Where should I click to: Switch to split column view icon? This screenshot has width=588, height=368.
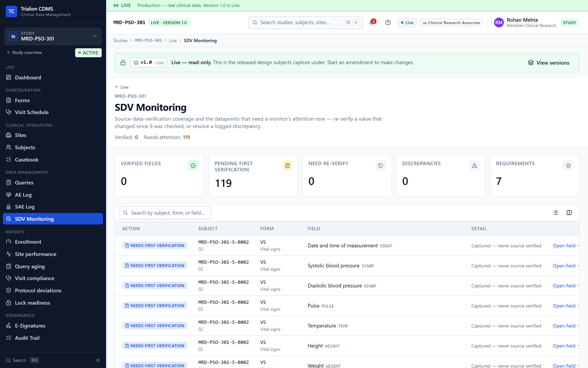click(569, 213)
